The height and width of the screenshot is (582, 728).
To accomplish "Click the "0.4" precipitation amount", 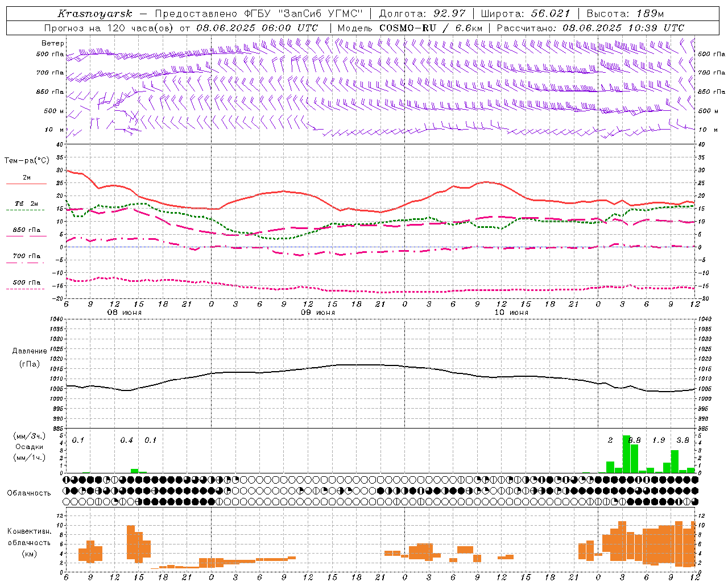I will click(x=126, y=440).
